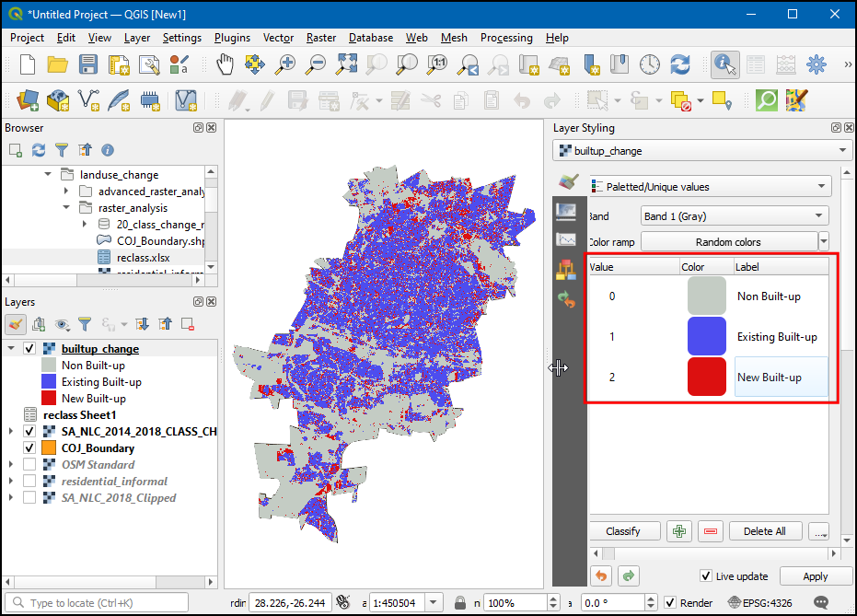Screen dimensions: 857x616
Task: Select the Pan Map tool
Action: coord(225,64)
